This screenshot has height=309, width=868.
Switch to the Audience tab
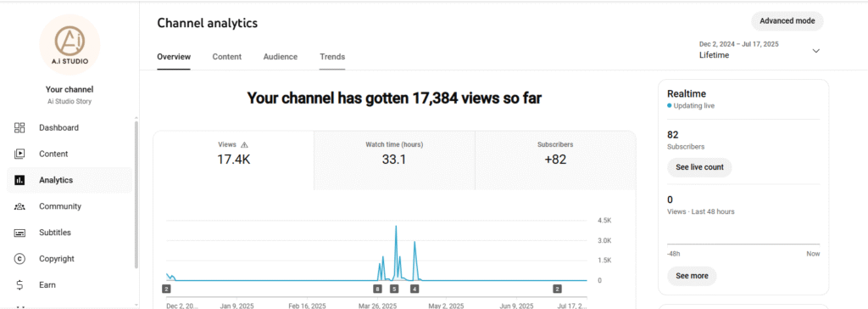point(280,57)
